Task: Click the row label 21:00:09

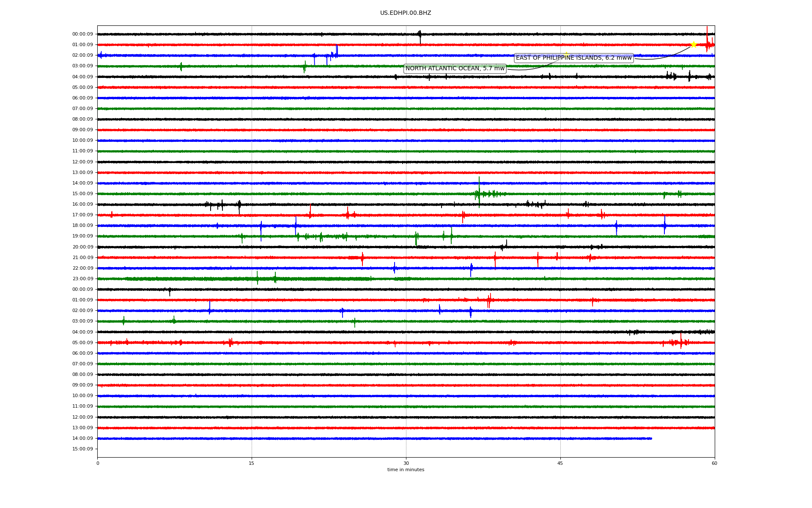Action: [x=82, y=258]
